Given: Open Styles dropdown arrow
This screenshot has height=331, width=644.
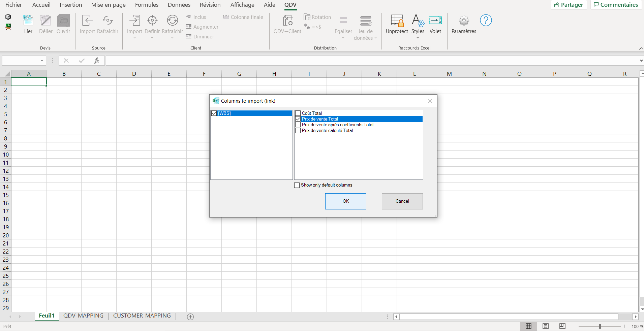Looking at the screenshot, I should (x=418, y=37).
